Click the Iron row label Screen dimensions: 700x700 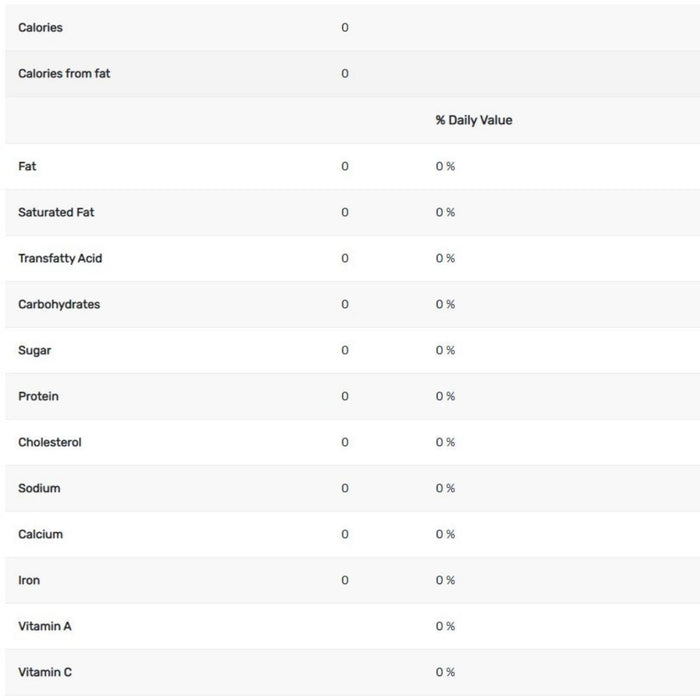(29, 580)
